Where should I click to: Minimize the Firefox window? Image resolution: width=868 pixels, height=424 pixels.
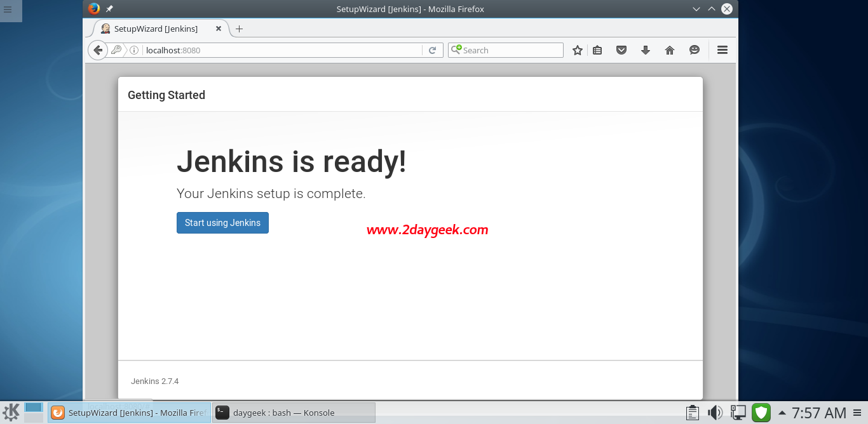pyautogui.click(x=697, y=9)
